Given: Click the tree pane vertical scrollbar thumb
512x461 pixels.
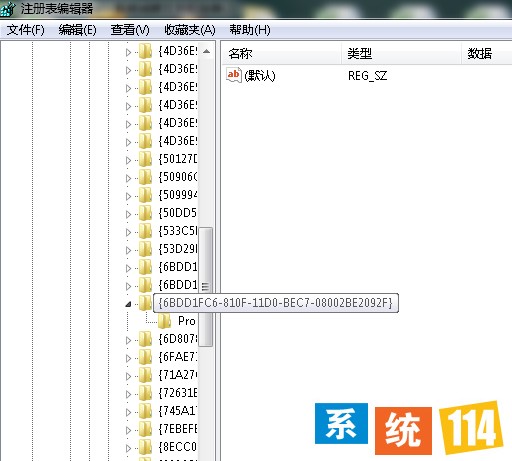Looking at the screenshot, I should pyautogui.click(x=206, y=287).
